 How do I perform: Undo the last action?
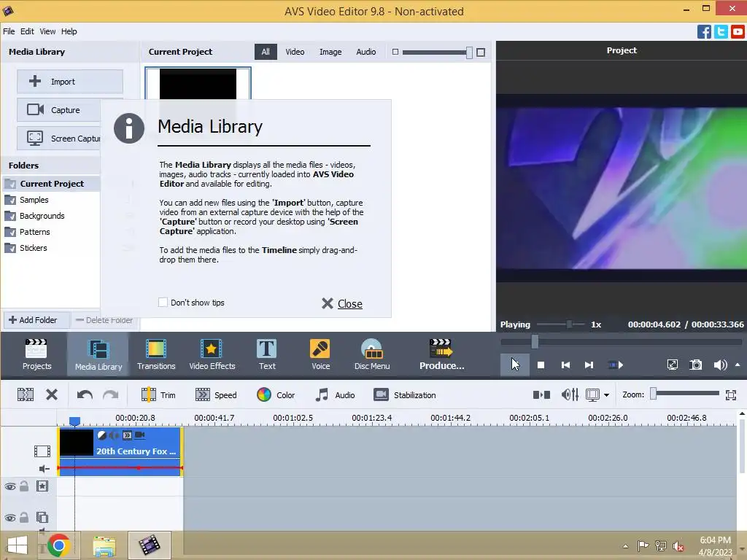point(85,394)
